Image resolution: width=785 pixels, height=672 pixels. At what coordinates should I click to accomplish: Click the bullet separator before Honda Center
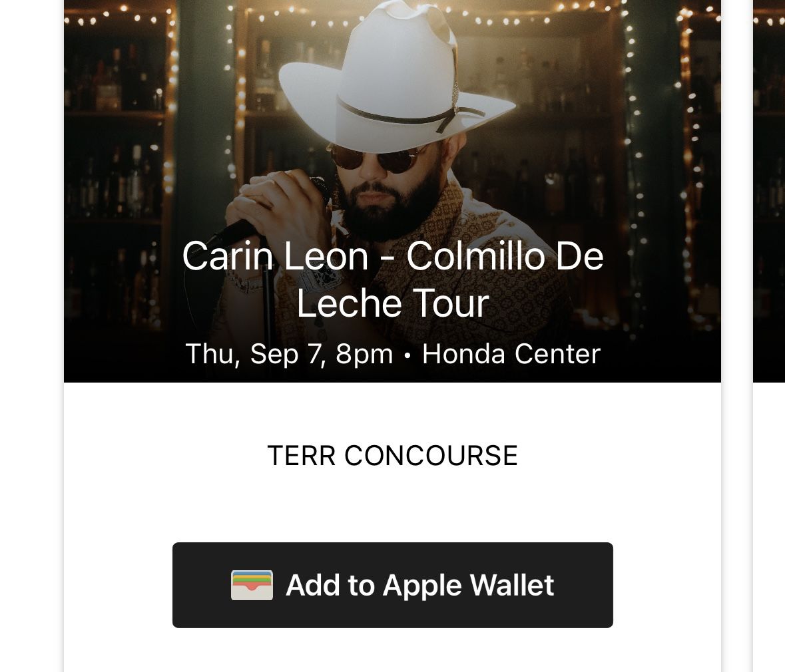pos(407,355)
